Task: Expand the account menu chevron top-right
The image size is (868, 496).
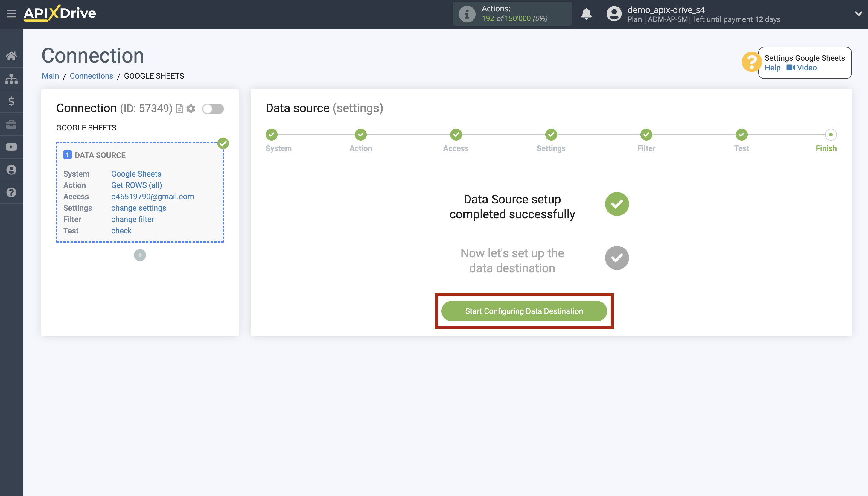Action: pyautogui.click(x=858, y=14)
